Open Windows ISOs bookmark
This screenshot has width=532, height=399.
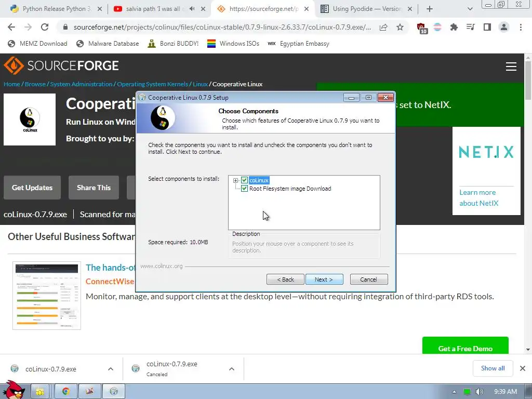pyautogui.click(x=233, y=44)
